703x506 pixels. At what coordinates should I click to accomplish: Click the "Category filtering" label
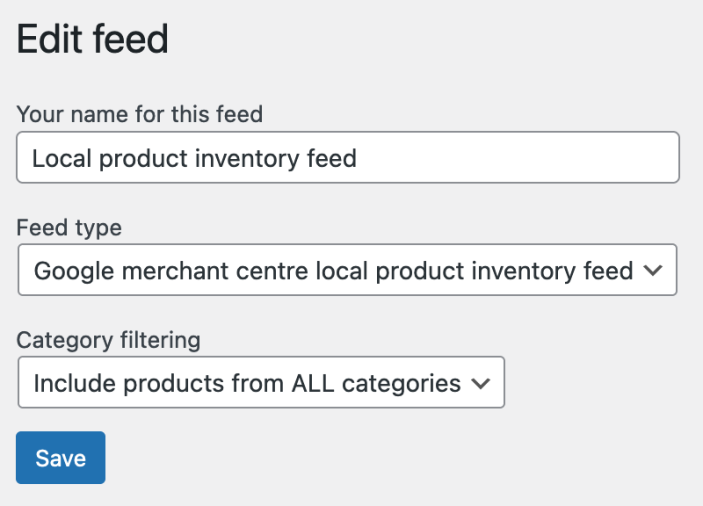coord(108,340)
